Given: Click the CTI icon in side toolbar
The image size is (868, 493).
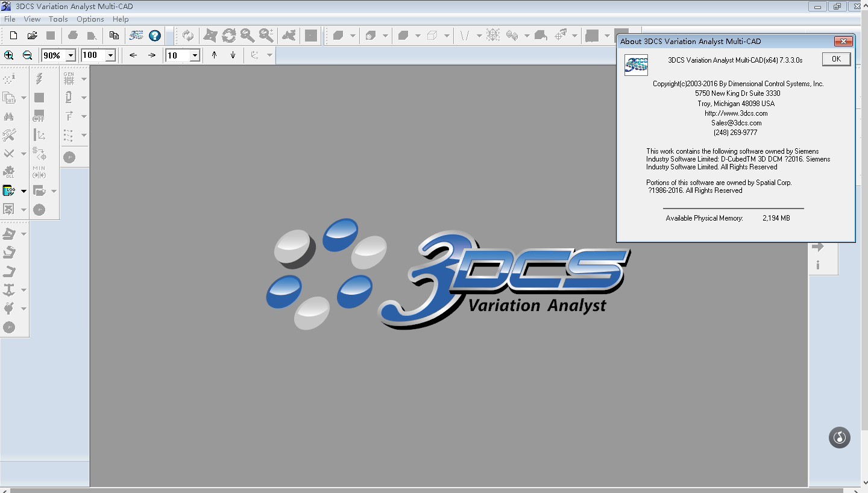Looking at the screenshot, I should point(39,116).
